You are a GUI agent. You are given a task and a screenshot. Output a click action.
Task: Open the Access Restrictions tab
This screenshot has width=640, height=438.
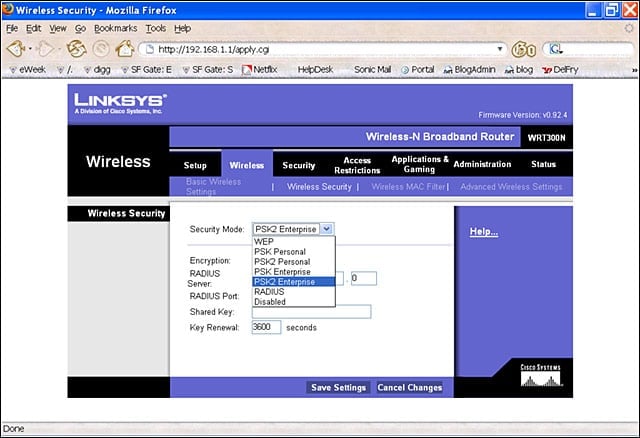tap(357, 165)
